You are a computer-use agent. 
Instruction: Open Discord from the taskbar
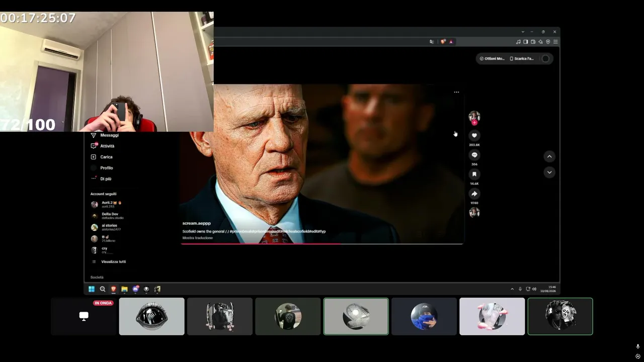tap(135, 289)
